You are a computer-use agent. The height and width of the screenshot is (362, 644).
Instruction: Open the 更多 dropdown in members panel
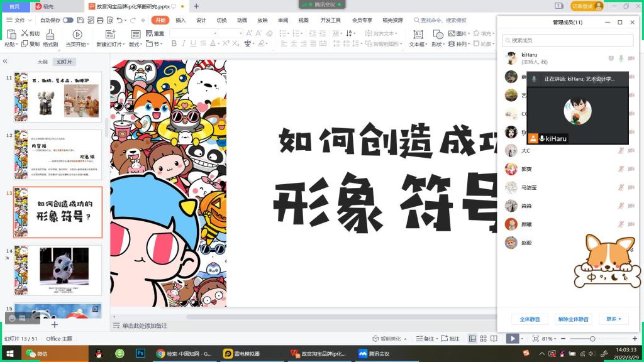[614, 319]
